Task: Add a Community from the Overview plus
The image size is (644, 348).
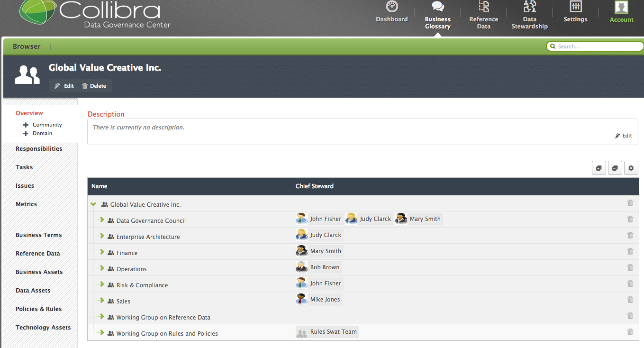Action: (26, 125)
